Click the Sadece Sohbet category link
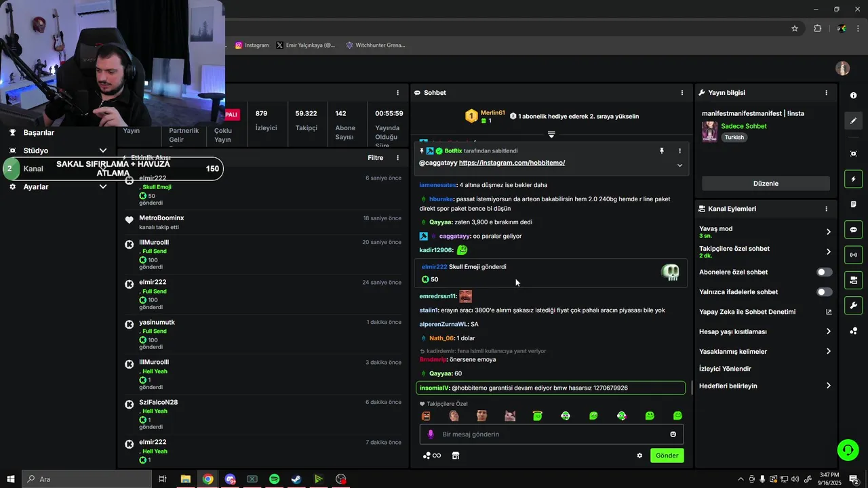 coord(744,126)
